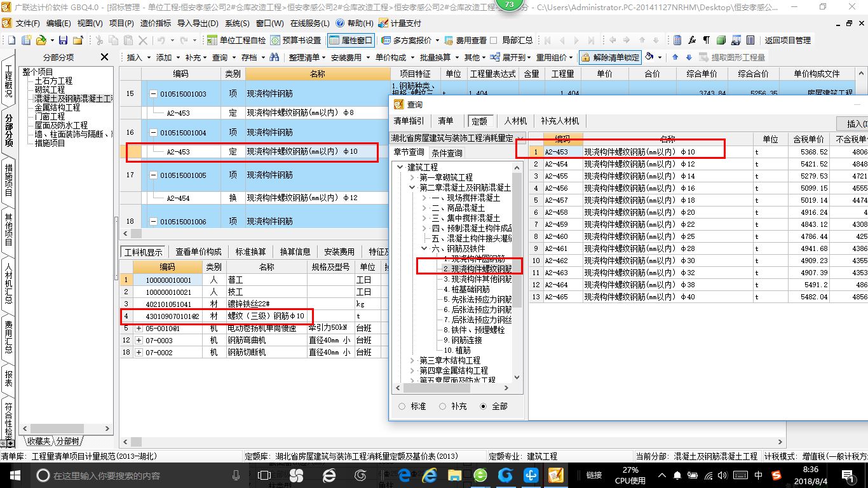868x488 pixels.
Task: Switch to 清单指引 tab in query dialog
Action: [x=409, y=121]
